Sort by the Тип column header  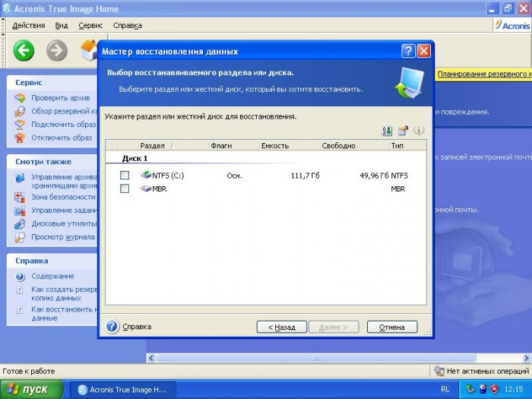(x=407, y=146)
